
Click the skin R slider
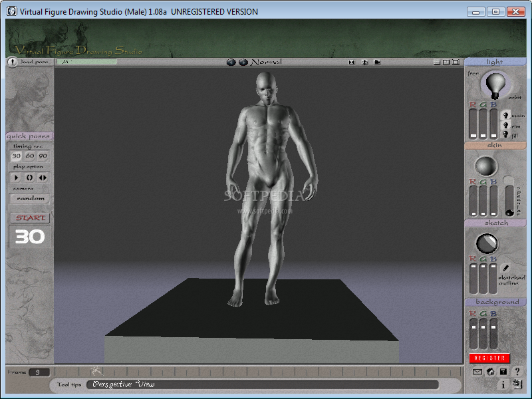click(x=473, y=201)
